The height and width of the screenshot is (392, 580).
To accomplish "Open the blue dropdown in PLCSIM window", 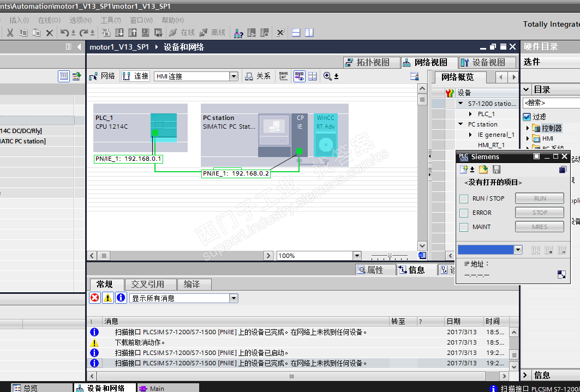I will point(518,250).
